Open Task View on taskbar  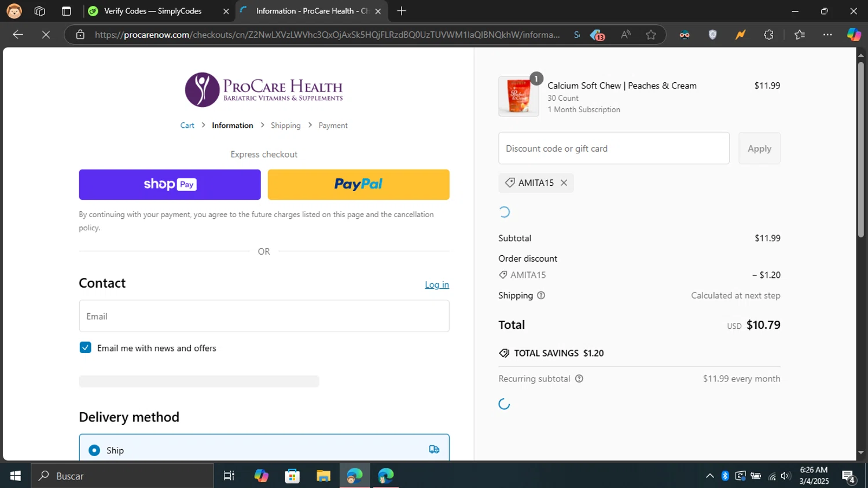[229, 476]
